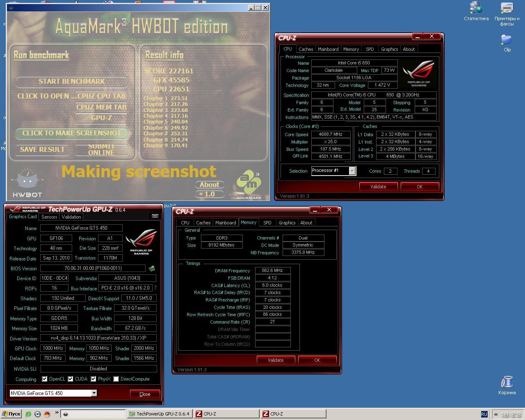Image resolution: width=525 pixels, height=420 pixels.
Task: Click the green quick launch icon beside Пуск
Action: click(28, 414)
